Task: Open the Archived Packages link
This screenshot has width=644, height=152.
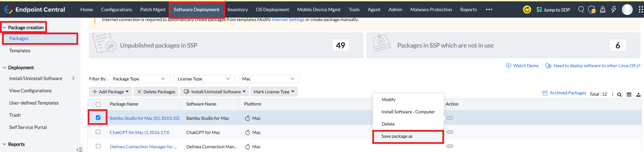Action: [x=567, y=93]
